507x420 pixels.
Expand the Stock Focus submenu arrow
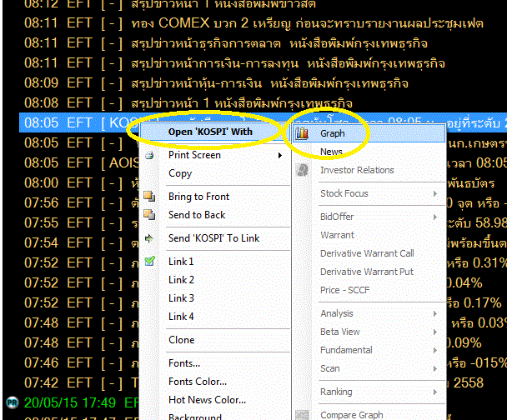coord(435,193)
